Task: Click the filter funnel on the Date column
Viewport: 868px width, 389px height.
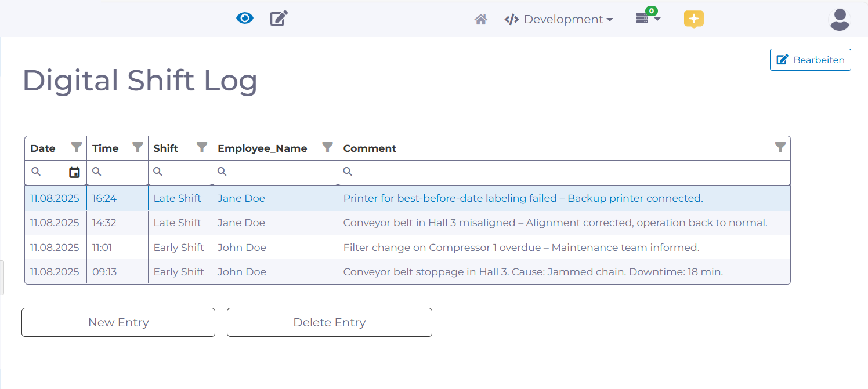Action: click(x=77, y=147)
